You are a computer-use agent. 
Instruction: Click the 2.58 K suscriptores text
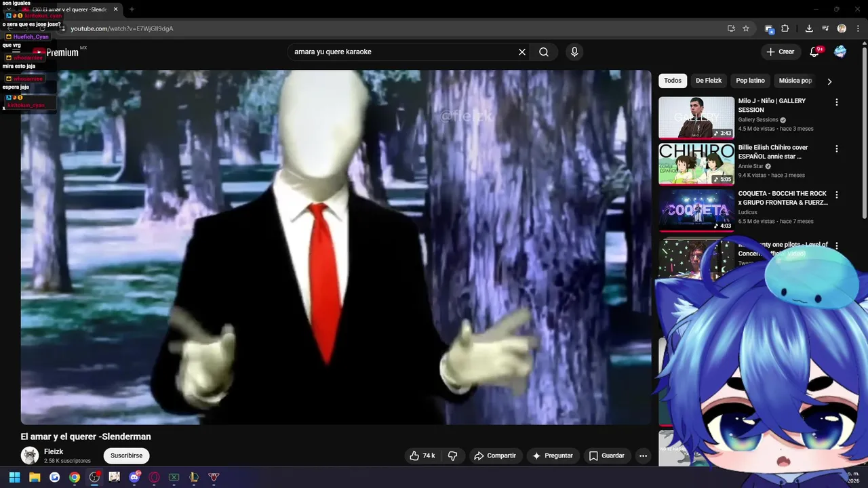pos(67,461)
